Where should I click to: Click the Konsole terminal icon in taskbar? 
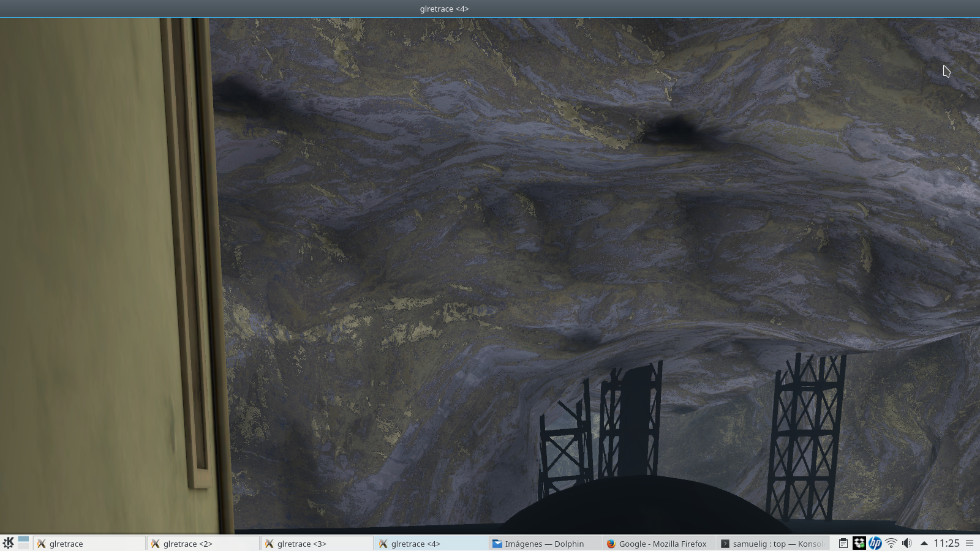(725, 544)
